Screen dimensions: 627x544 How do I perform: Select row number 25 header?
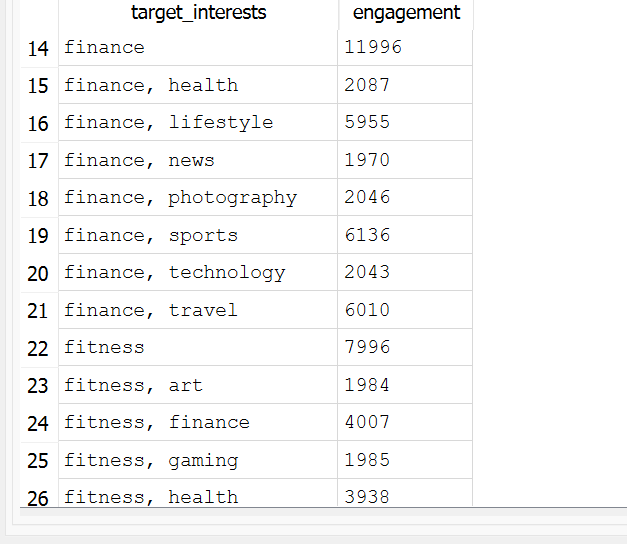pos(38,460)
